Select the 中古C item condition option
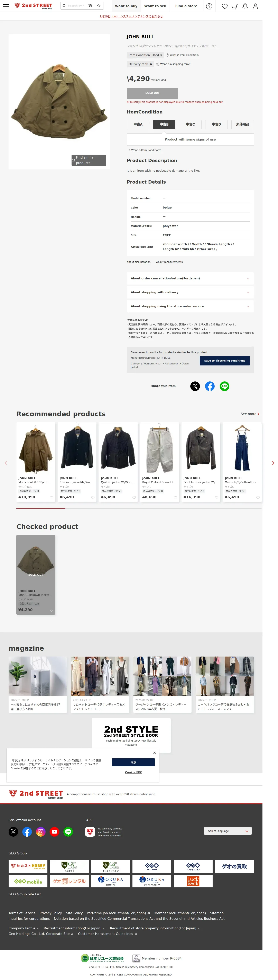 (190, 124)
